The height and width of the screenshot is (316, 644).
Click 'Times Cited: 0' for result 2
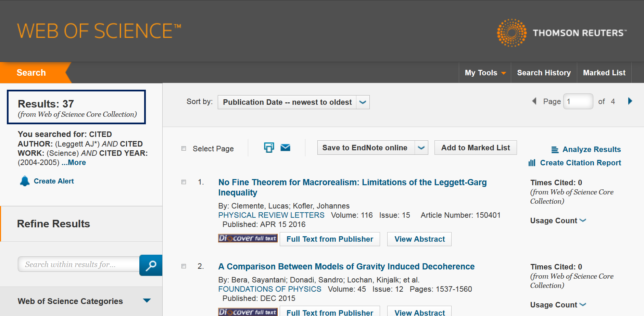point(556,267)
